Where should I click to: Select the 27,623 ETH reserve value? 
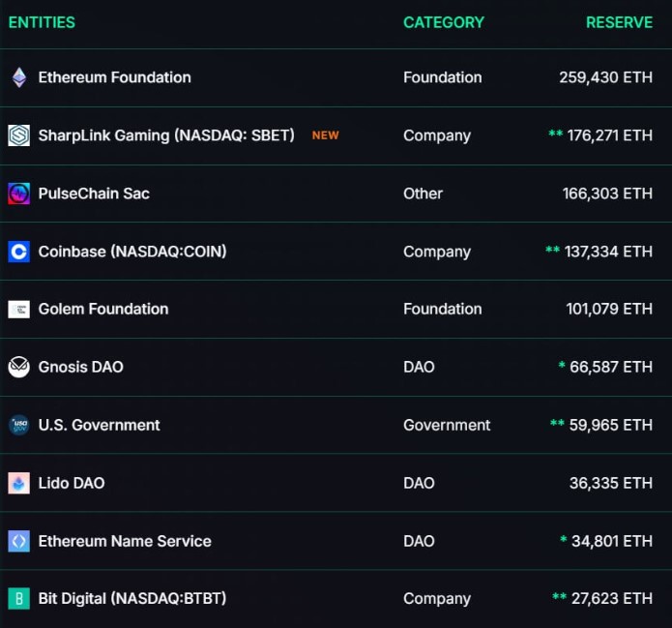point(612,599)
